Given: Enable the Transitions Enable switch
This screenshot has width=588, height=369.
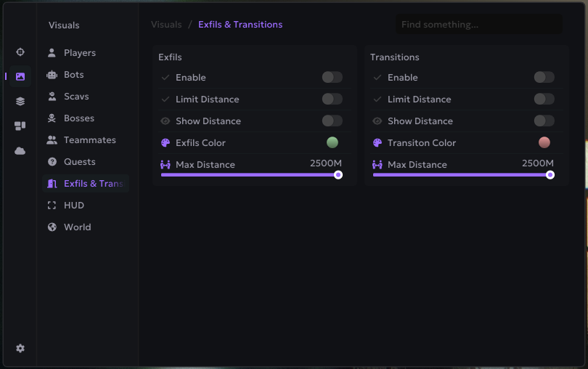Looking at the screenshot, I should point(544,77).
